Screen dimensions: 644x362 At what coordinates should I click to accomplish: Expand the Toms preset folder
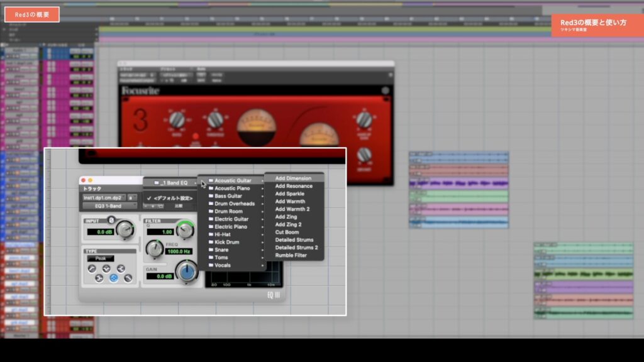233,257
